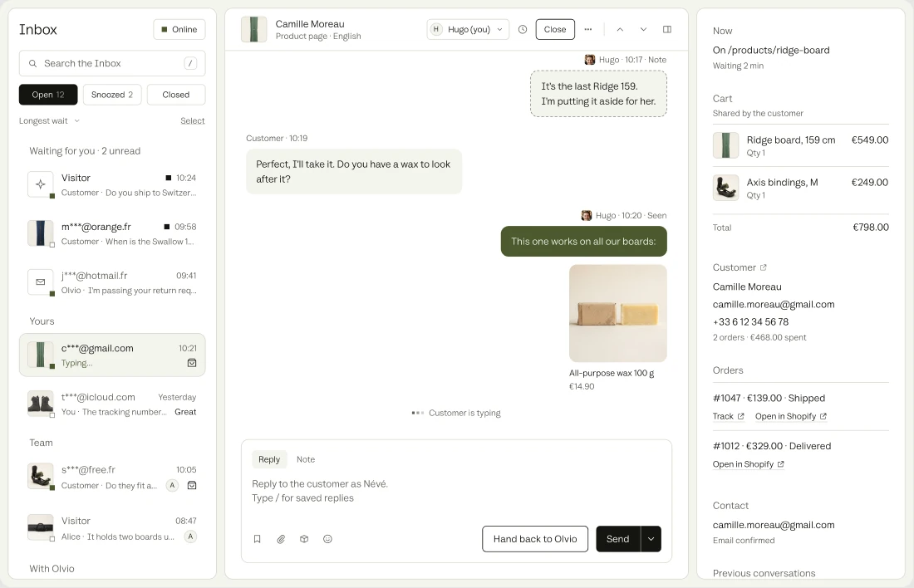Switch to the Closed tab
This screenshot has width=914, height=588.
(176, 95)
